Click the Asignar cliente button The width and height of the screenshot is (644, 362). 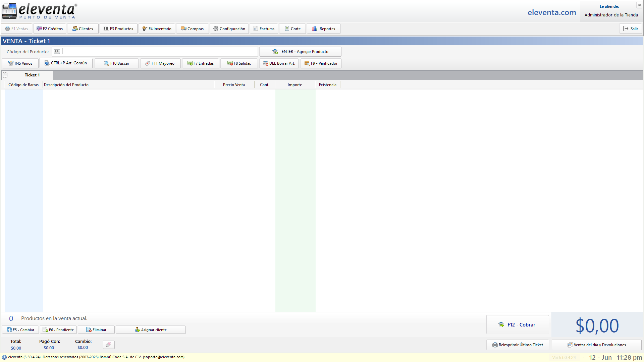click(151, 329)
